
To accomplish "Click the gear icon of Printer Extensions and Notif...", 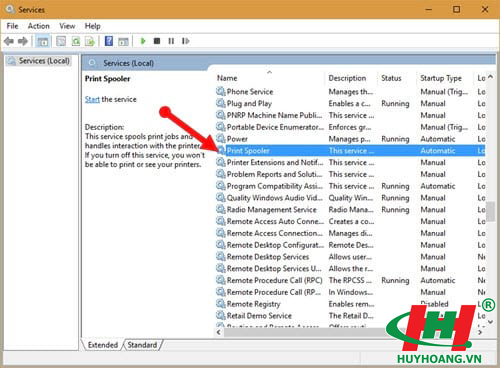I will (220, 162).
